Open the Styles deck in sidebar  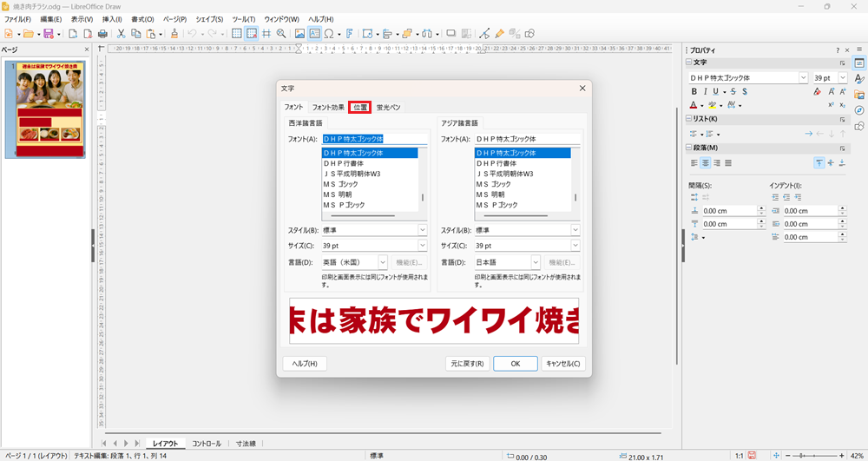(x=859, y=79)
